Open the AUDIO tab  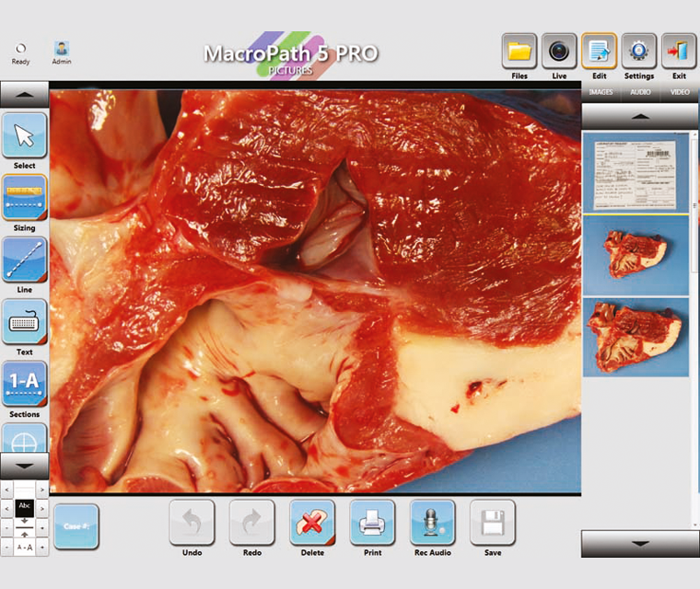[x=640, y=93]
